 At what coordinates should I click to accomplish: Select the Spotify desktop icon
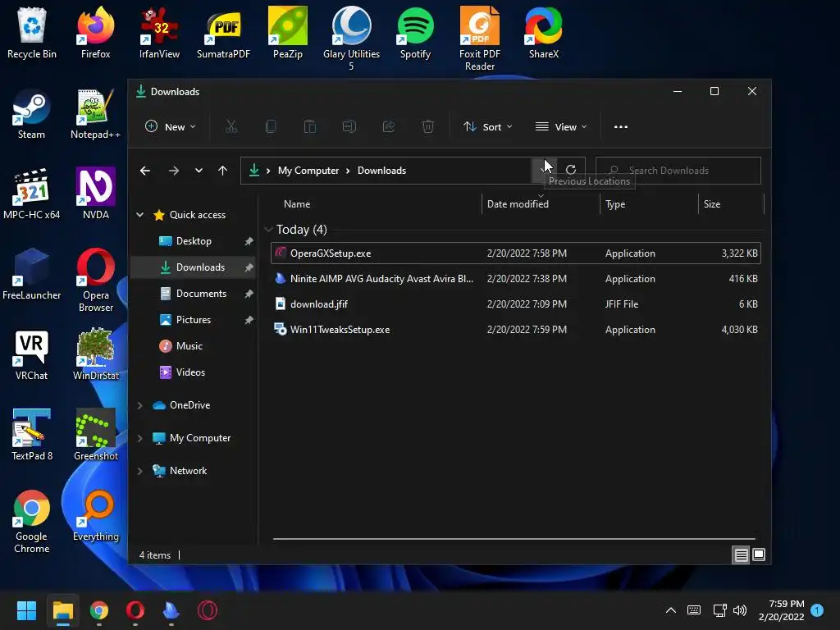[415, 33]
